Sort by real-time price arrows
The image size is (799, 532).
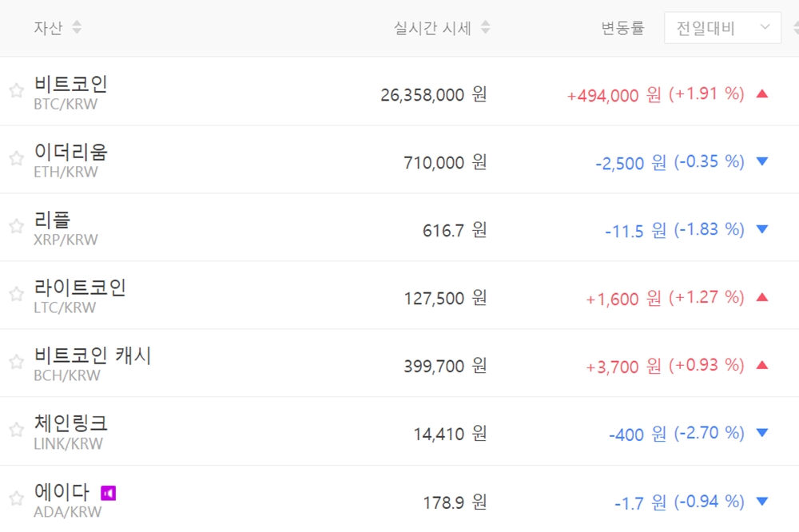[485, 28]
